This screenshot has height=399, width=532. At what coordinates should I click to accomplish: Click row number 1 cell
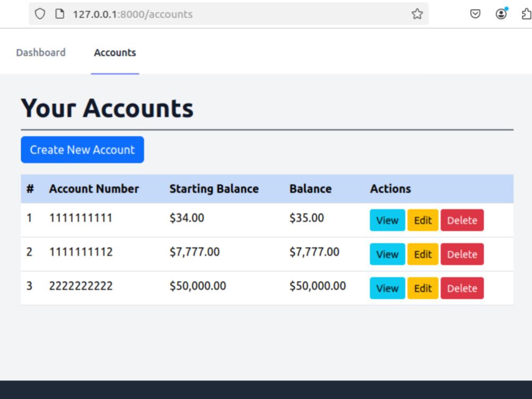click(29, 218)
